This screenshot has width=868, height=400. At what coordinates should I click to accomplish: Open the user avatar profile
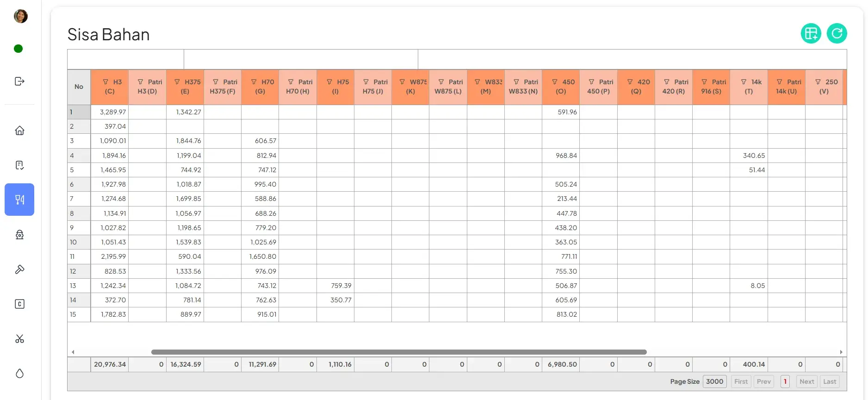point(20,16)
